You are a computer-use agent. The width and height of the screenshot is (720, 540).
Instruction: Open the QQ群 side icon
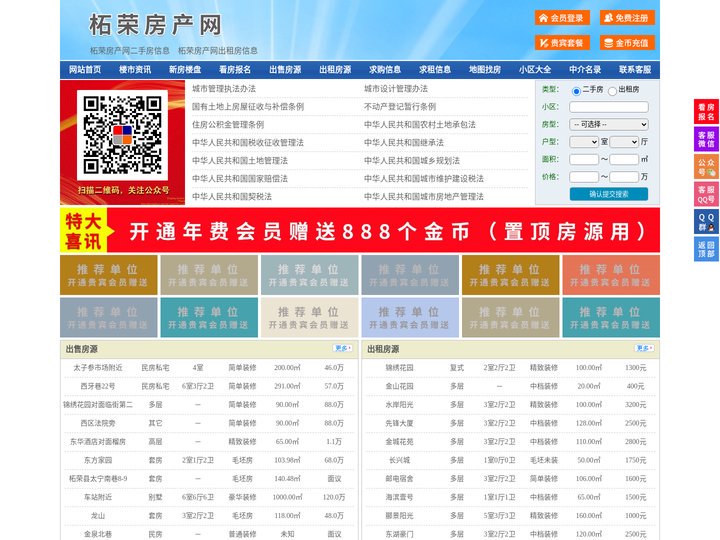click(706, 222)
